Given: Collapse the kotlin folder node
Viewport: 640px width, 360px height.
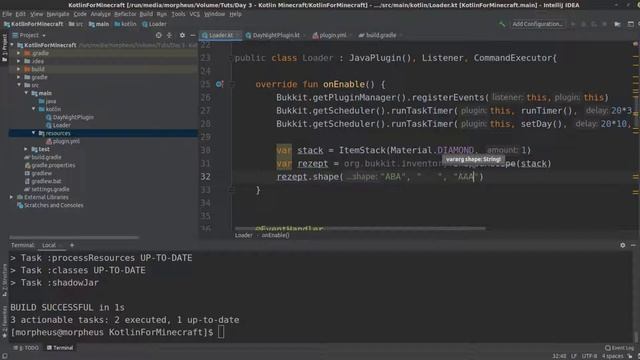Looking at the screenshot, I should click(33, 109).
